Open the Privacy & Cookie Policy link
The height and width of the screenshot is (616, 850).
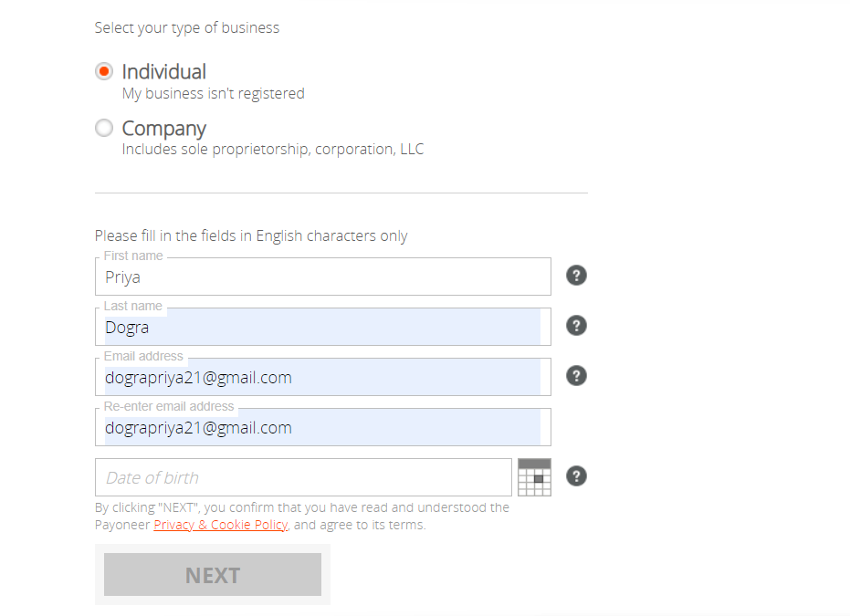[221, 525]
